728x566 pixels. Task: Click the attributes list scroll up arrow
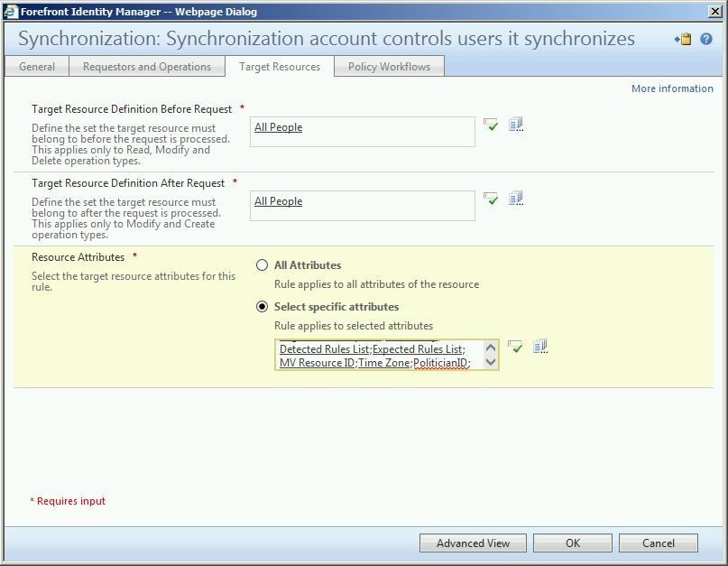pos(491,348)
